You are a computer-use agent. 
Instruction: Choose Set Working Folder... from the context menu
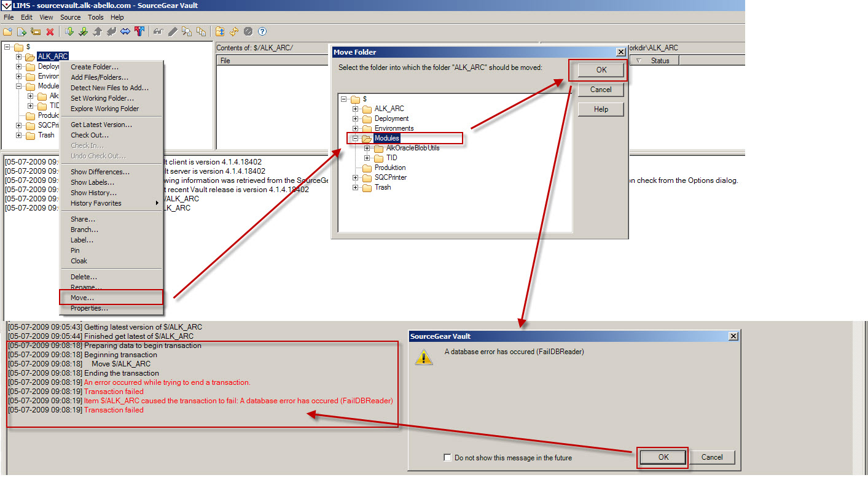click(111, 98)
